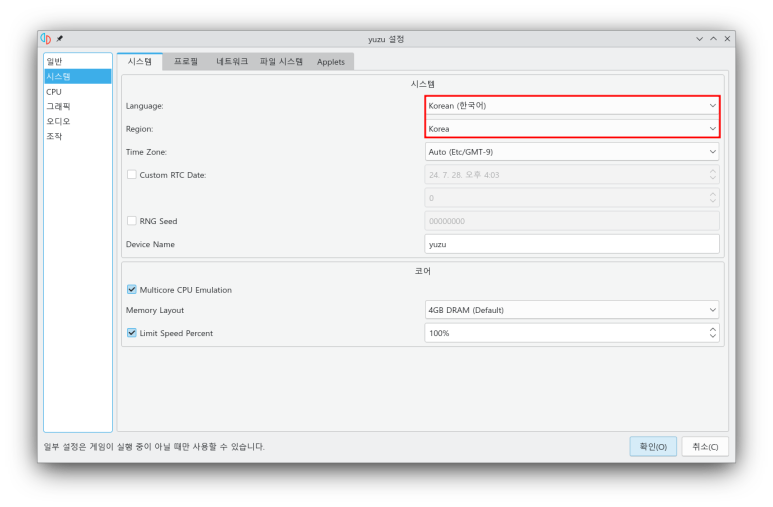The height and width of the screenshot is (507, 773).
Task: Select CPU in the sidebar list
Action: pyautogui.click(x=78, y=92)
